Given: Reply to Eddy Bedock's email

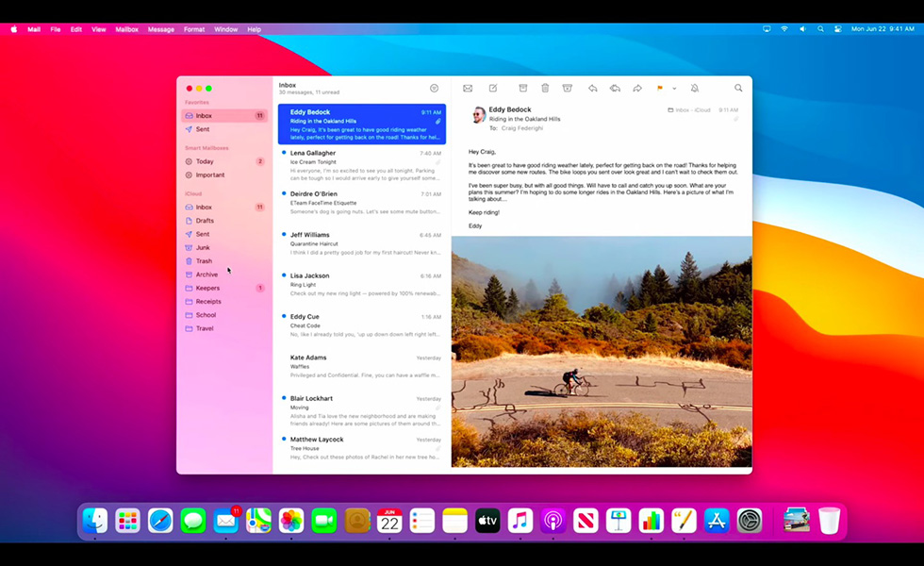Looking at the screenshot, I should pyautogui.click(x=593, y=88).
